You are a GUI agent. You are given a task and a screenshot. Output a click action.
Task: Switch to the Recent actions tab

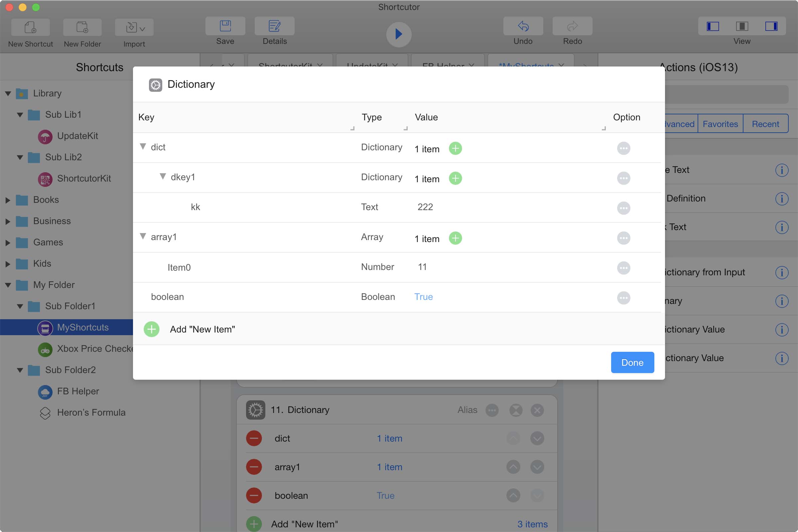765,124
